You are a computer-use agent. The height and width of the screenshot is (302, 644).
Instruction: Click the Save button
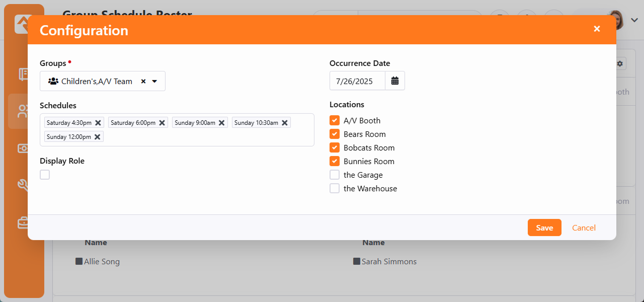point(544,228)
